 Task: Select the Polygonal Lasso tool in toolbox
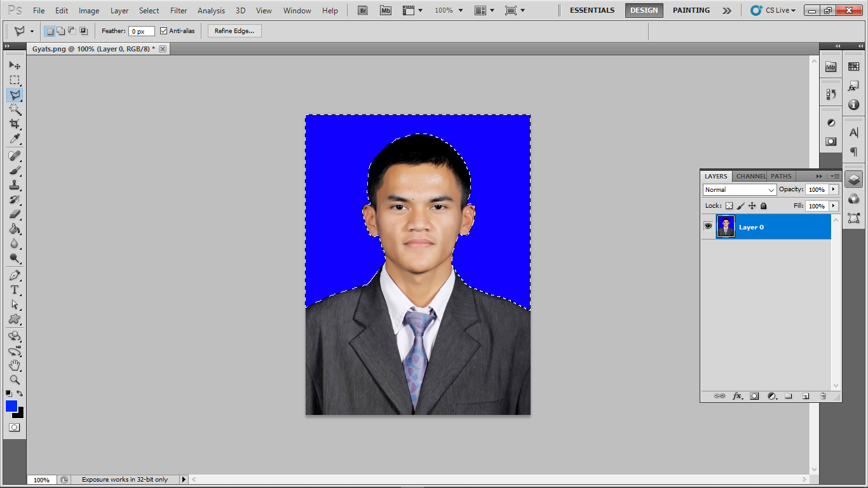tap(15, 95)
